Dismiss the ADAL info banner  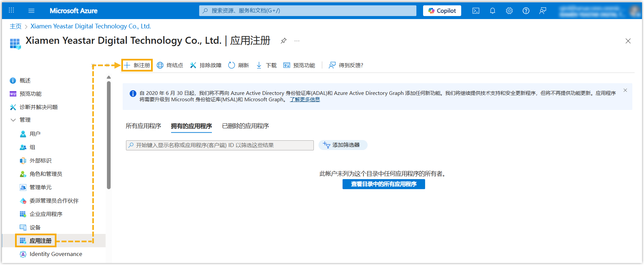point(625,90)
